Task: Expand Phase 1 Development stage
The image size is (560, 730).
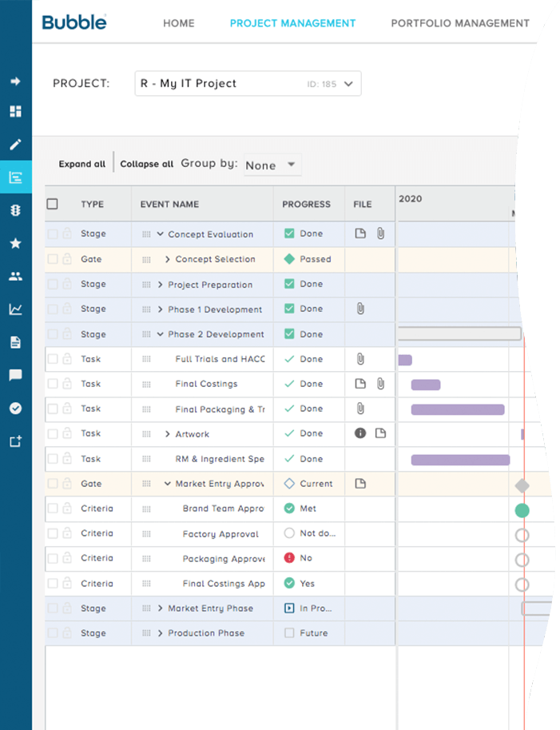Action: (x=160, y=309)
